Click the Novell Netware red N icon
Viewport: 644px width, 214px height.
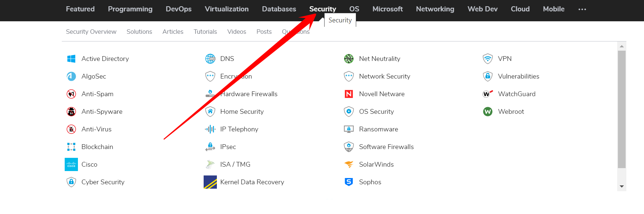(x=349, y=94)
